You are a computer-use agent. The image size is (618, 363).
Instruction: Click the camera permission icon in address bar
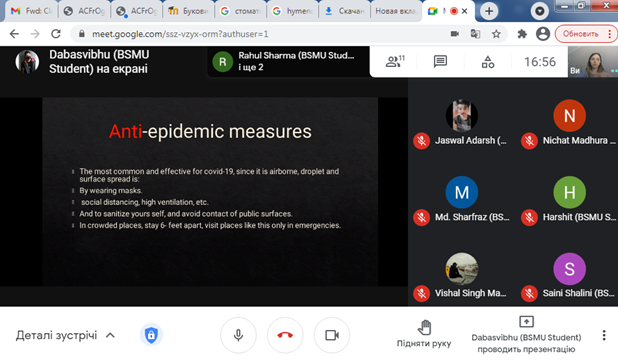454,34
